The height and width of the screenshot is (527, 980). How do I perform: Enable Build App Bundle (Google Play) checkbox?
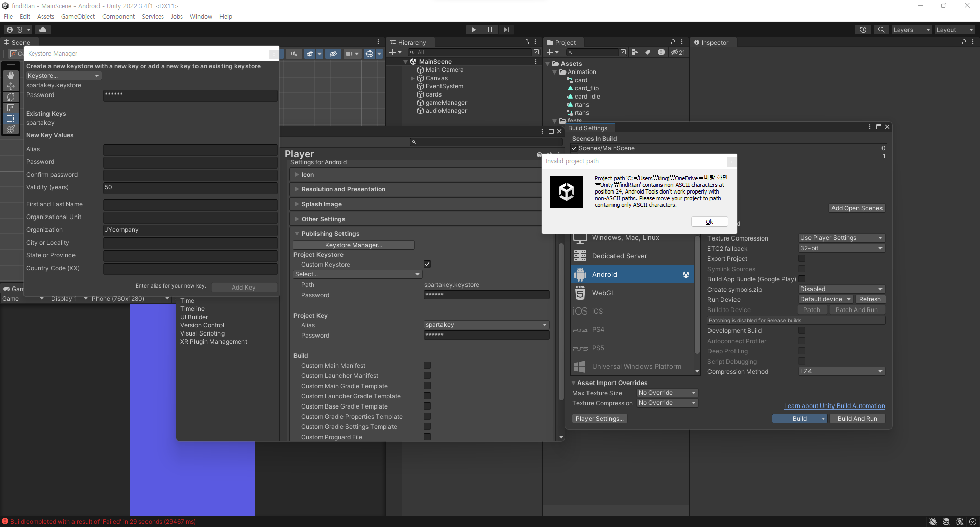tap(802, 279)
